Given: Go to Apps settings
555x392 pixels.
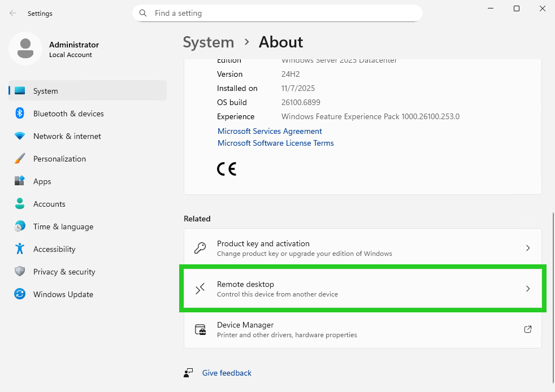Looking at the screenshot, I should point(42,181).
